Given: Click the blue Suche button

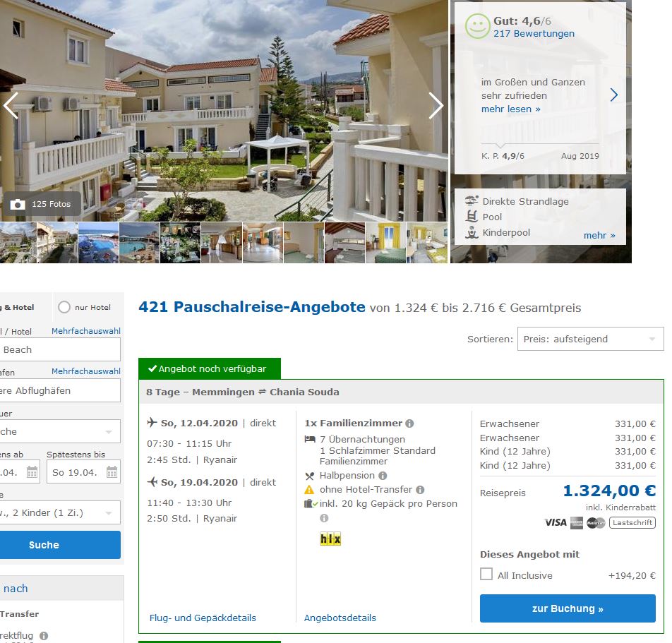Looking at the screenshot, I should (x=59, y=545).
